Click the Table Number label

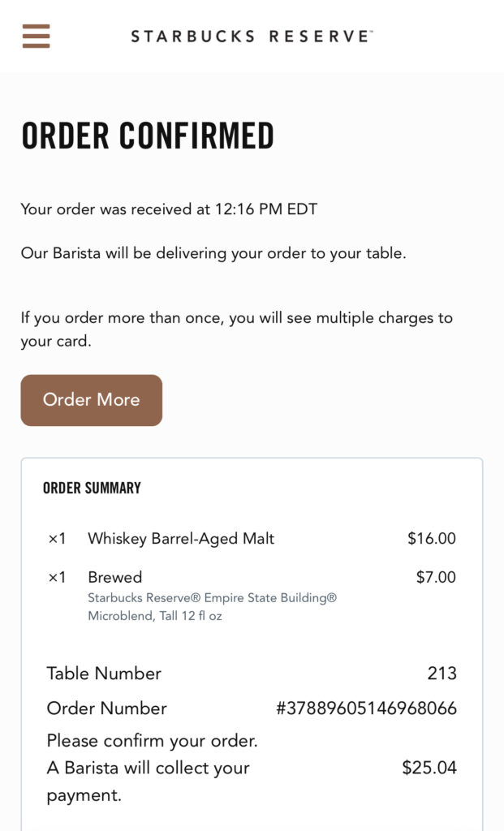(x=104, y=673)
